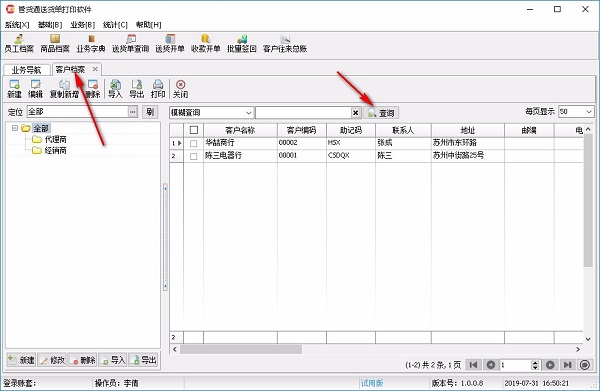The width and height of the screenshot is (600, 391).
Task: Toggle select-all checkbox in table header
Action: click(194, 130)
